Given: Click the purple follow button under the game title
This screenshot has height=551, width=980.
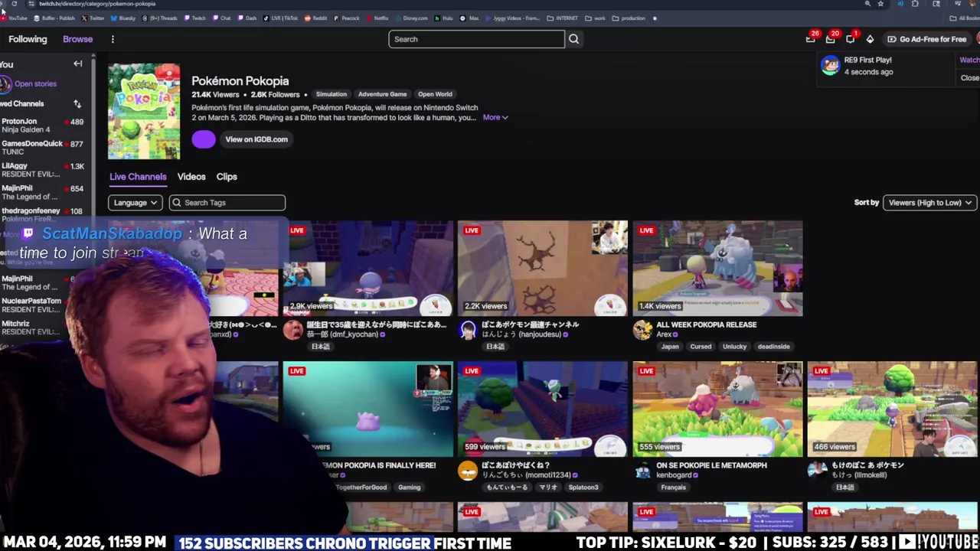Looking at the screenshot, I should tap(204, 139).
